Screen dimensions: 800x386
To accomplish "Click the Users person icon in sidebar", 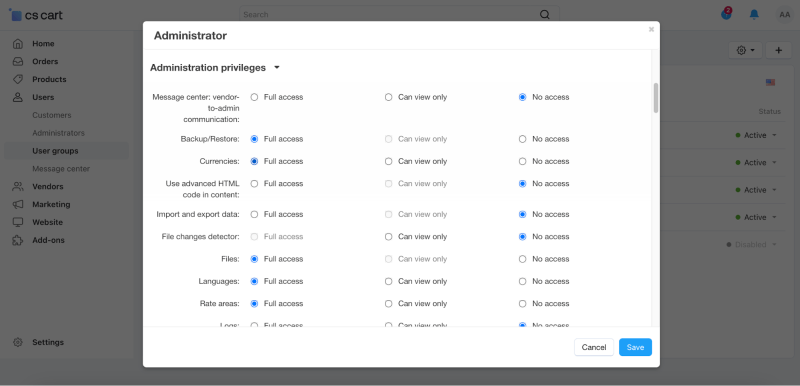I will [18, 97].
